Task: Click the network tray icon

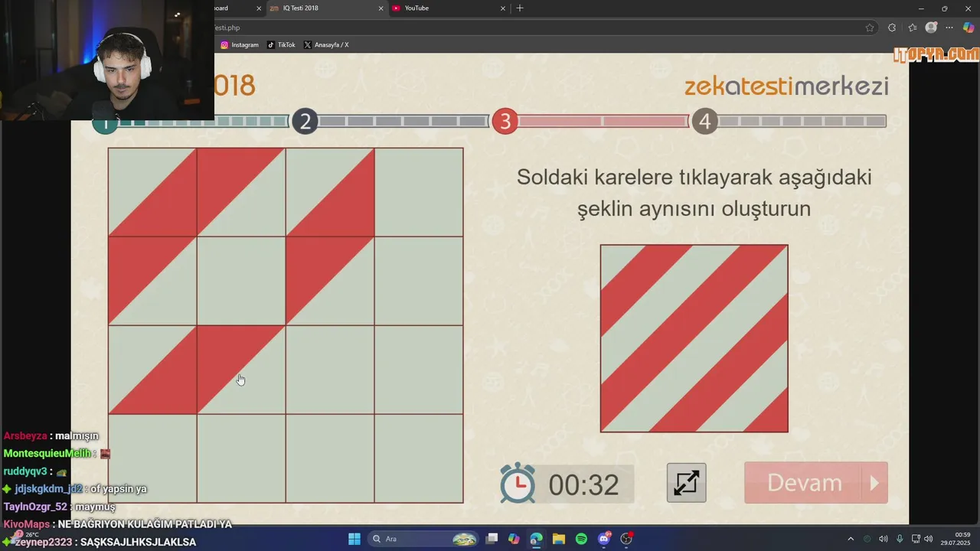Action: tap(916, 539)
